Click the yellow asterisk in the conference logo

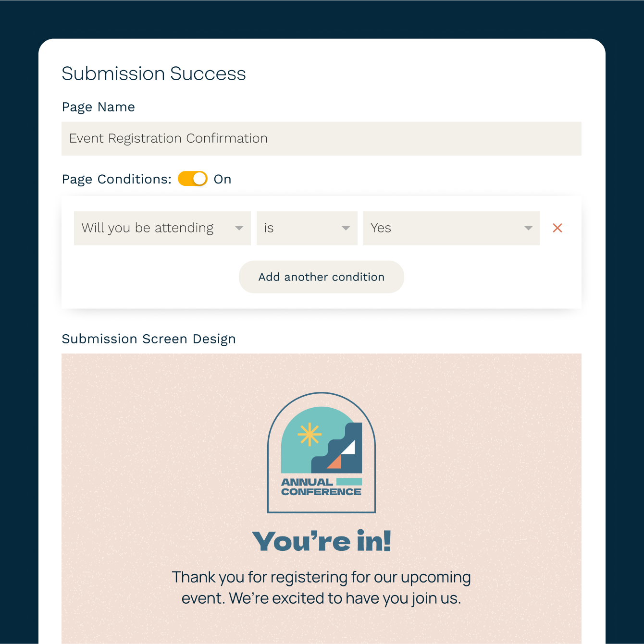(310, 434)
